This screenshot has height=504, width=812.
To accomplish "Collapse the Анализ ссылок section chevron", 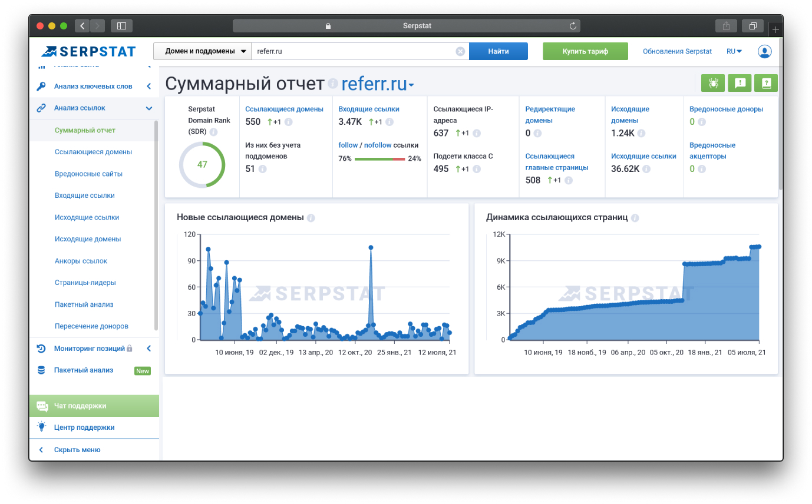I will click(149, 108).
